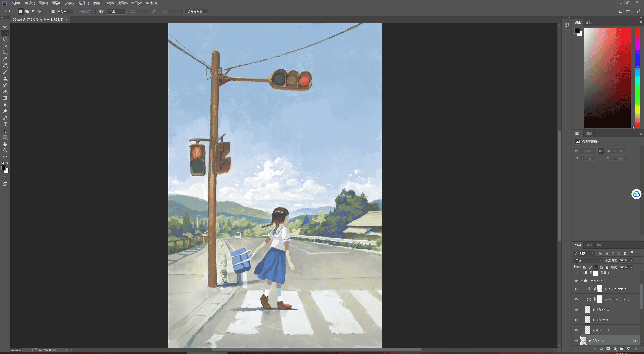The image size is (644, 354).
Task: Create a new group with folder icon
Action: click(x=622, y=349)
